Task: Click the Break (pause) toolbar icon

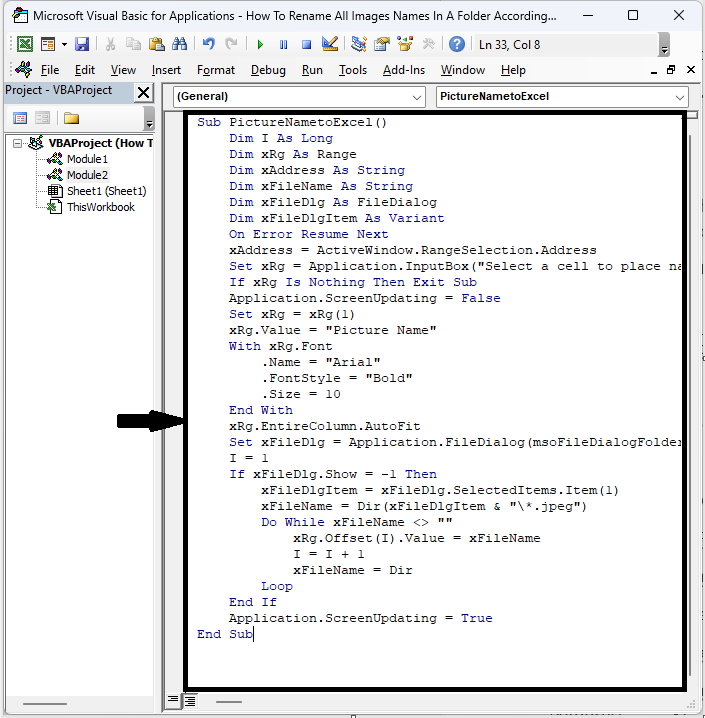Action: [283, 44]
